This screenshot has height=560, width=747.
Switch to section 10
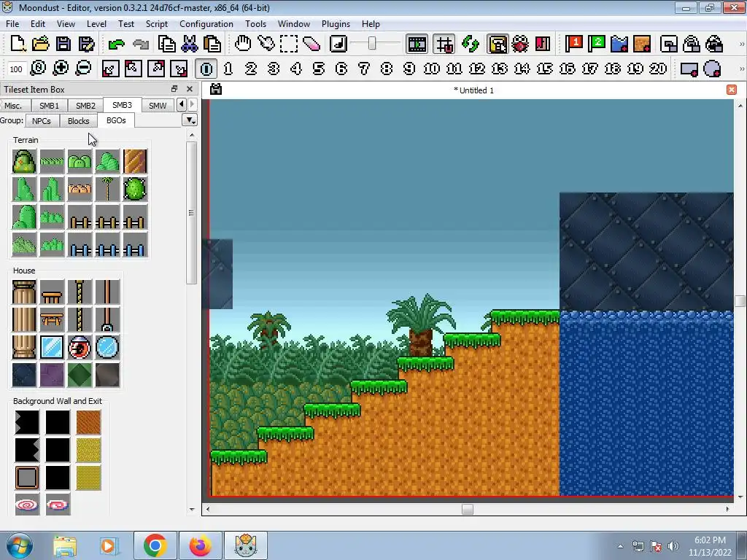432,69
